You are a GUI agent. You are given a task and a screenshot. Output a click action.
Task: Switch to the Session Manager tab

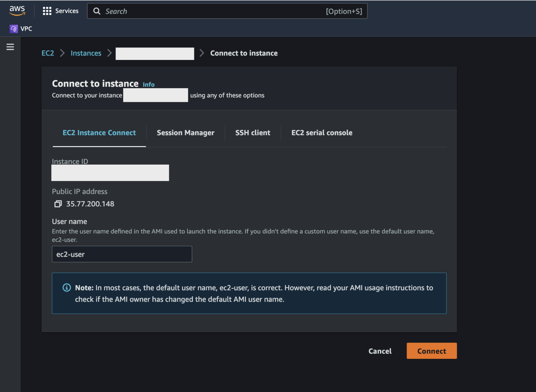pyautogui.click(x=185, y=133)
